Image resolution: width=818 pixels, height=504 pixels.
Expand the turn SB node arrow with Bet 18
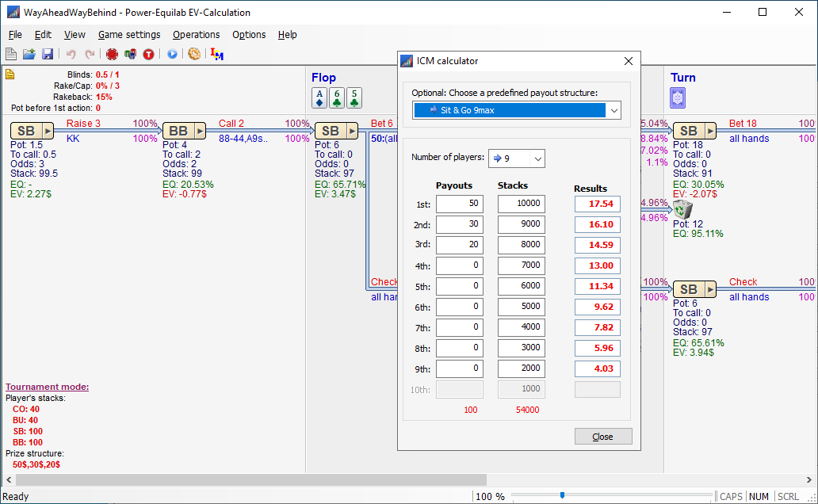click(710, 131)
